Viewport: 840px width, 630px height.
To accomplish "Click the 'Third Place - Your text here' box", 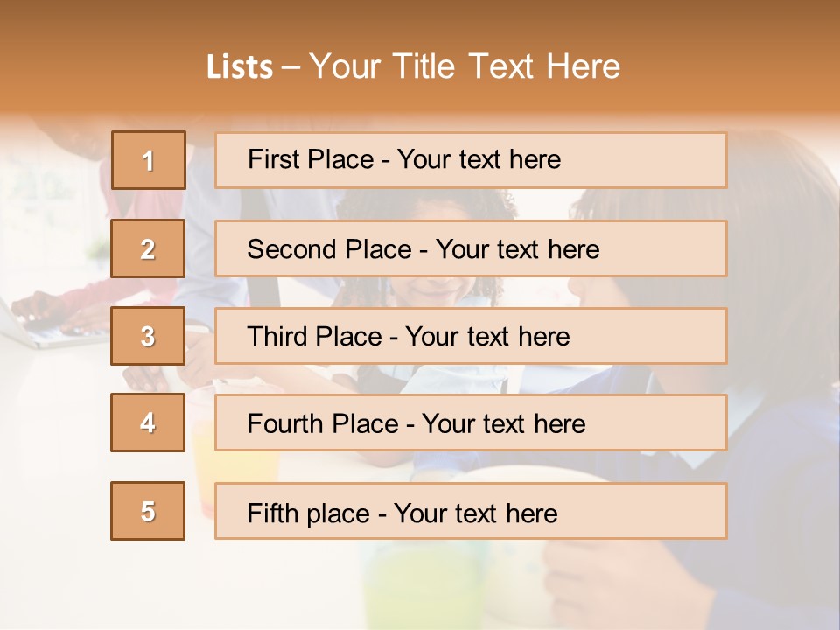I will click(471, 336).
